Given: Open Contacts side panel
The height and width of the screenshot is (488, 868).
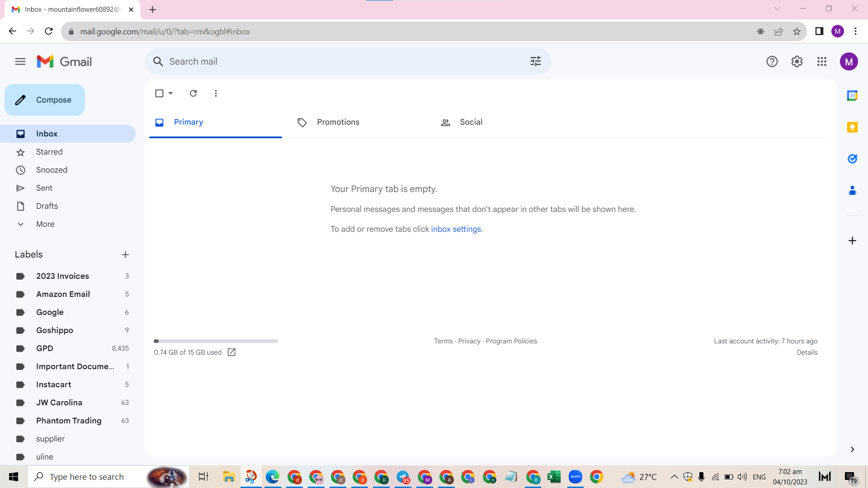Looking at the screenshot, I should point(852,190).
